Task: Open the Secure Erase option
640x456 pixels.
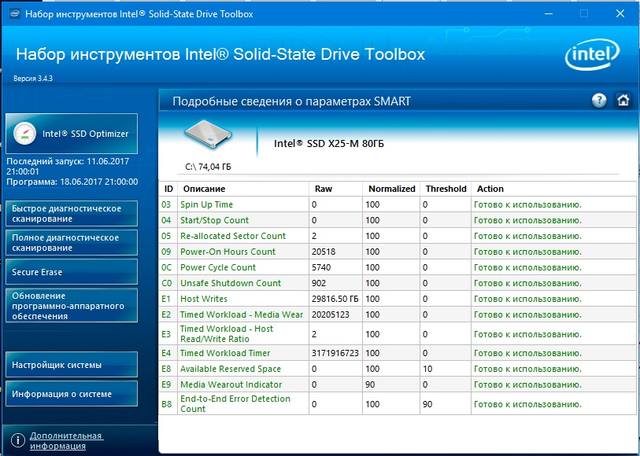Action: click(x=72, y=272)
